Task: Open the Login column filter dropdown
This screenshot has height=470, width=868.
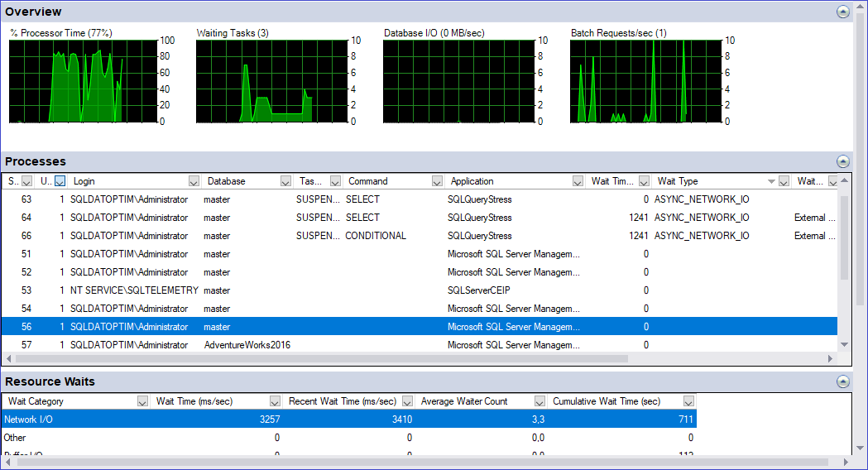Action: click(194, 181)
